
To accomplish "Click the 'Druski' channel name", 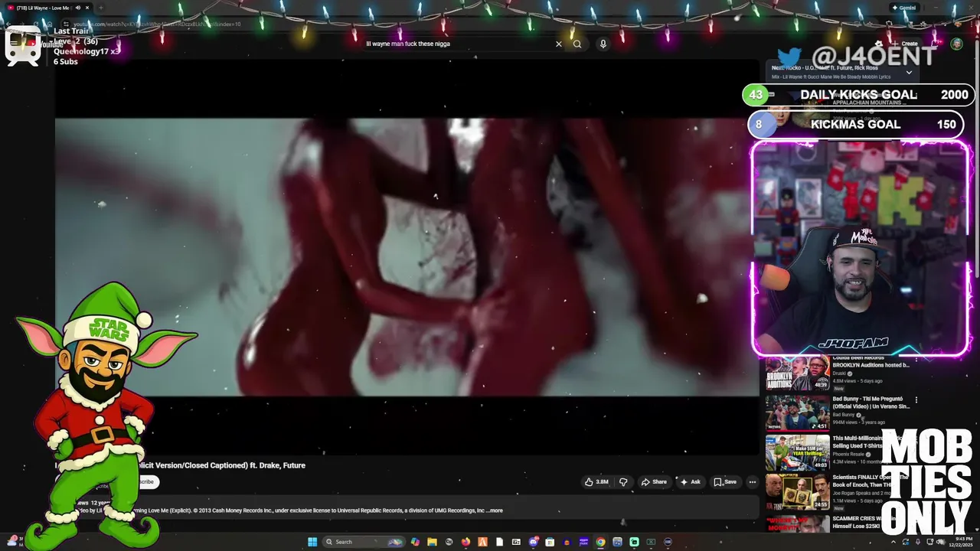I will coord(840,373).
